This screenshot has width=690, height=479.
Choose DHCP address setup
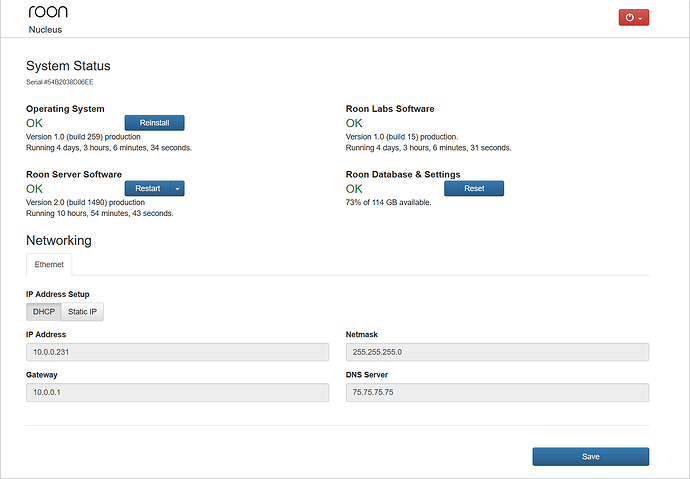tap(44, 312)
